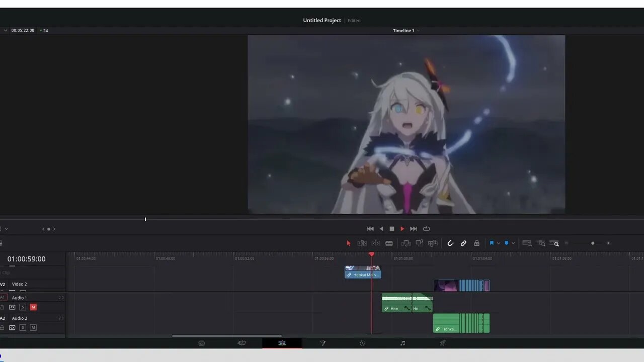Viewport: 644px width, 362px height.
Task: Mute the Audio 2 track
Action: (x=33, y=328)
